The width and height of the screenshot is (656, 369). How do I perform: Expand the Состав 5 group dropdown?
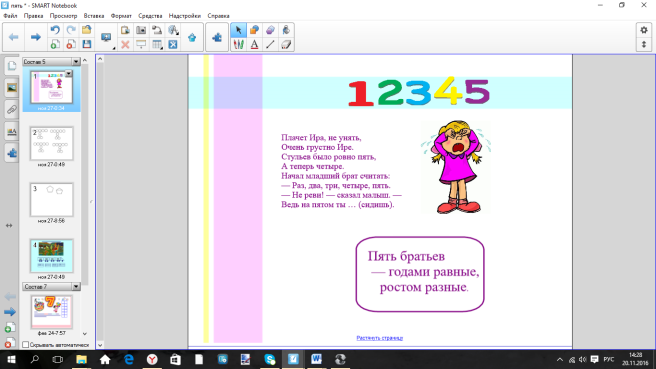pyautogui.click(x=76, y=62)
